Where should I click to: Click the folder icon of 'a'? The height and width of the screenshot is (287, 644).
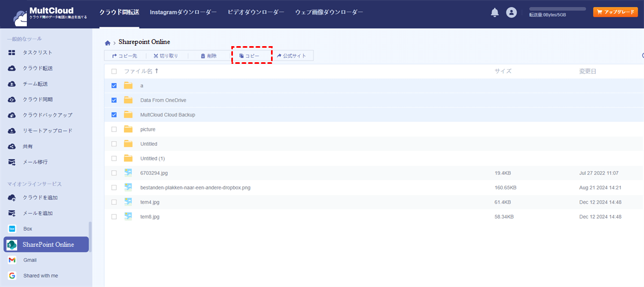pyautogui.click(x=128, y=85)
